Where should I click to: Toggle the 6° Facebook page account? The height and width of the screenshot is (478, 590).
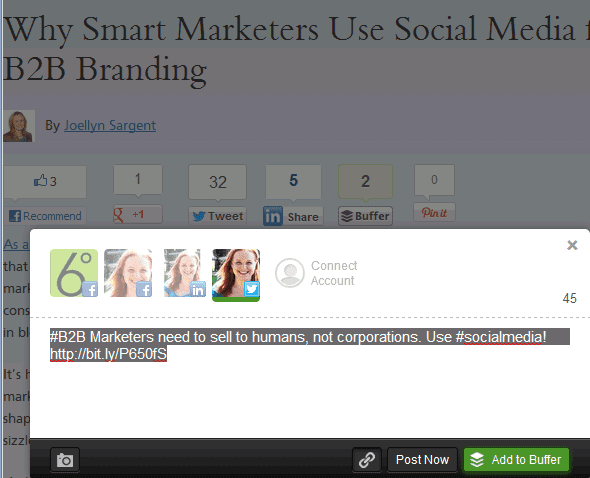(x=74, y=273)
